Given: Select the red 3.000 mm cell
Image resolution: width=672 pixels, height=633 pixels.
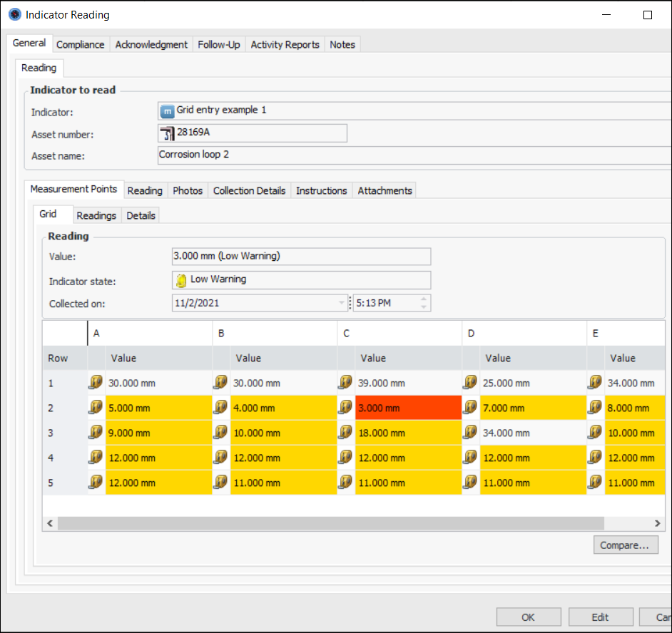Looking at the screenshot, I should pyautogui.click(x=408, y=408).
